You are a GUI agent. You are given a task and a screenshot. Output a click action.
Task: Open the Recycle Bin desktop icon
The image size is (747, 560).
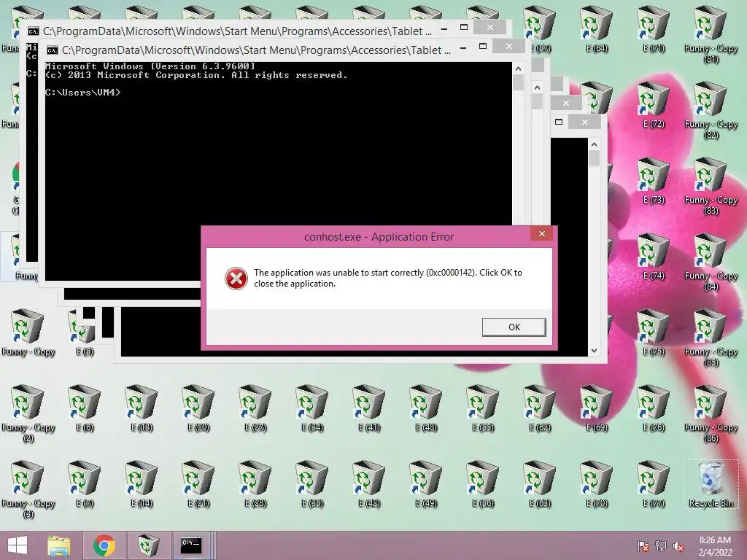click(711, 484)
